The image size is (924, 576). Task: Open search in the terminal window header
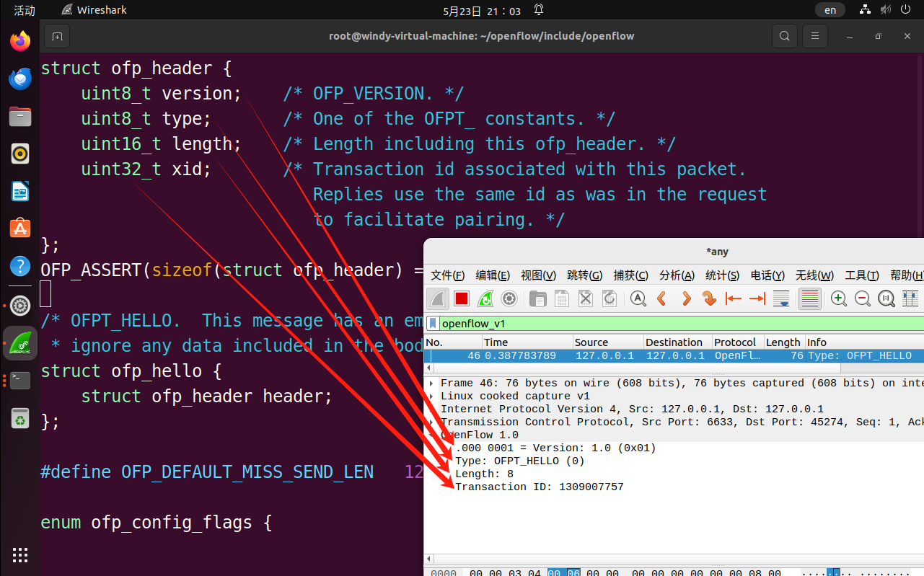pos(784,35)
